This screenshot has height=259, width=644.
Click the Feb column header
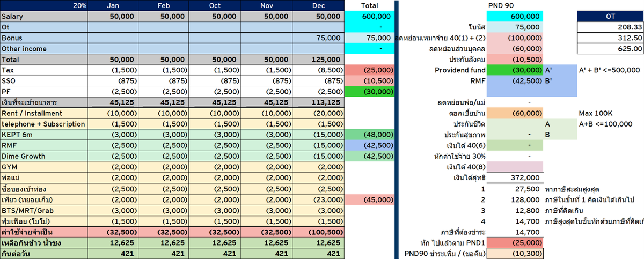164,5
